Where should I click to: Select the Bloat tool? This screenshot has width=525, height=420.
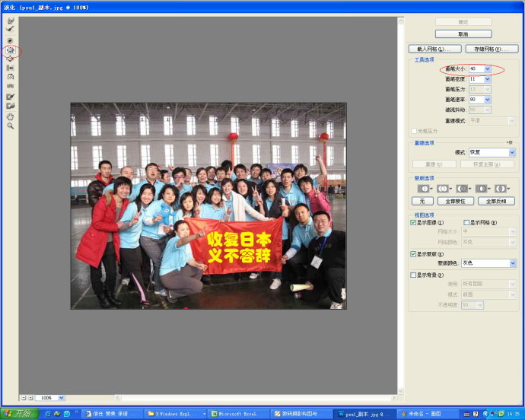point(11,59)
